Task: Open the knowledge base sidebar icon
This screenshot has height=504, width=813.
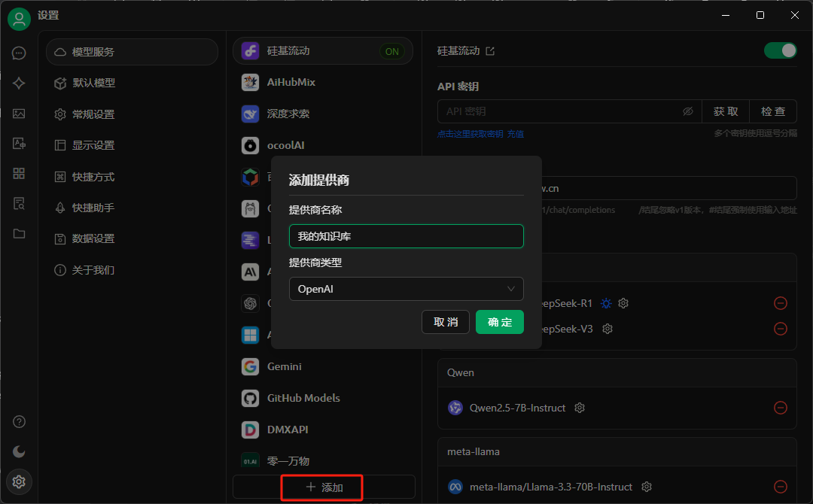Action: point(19,204)
